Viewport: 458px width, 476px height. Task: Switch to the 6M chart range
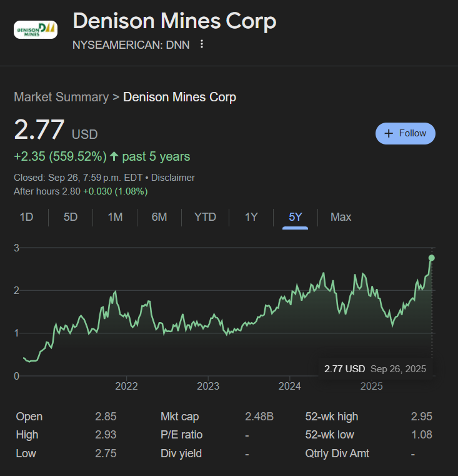[159, 217]
